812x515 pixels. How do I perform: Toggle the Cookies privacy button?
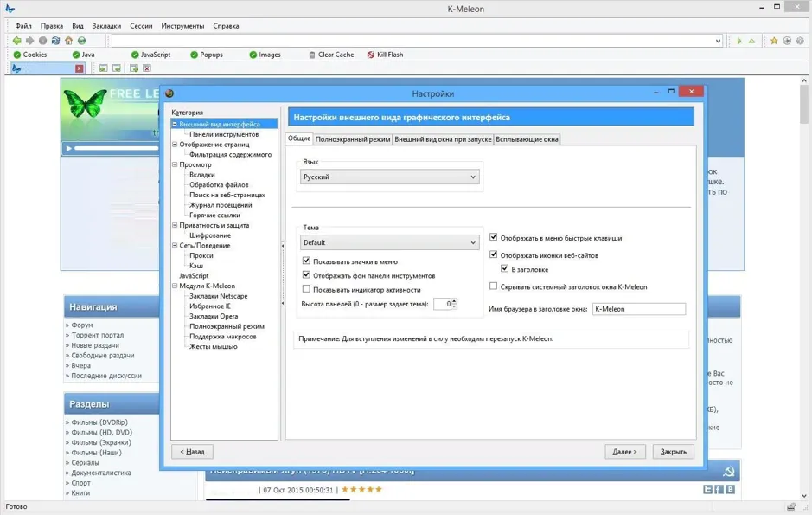coord(30,55)
